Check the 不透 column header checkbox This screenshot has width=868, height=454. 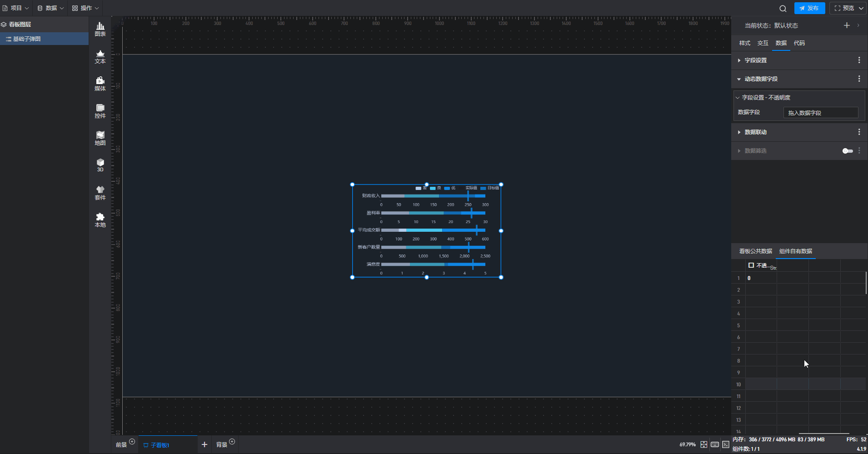[751, 265]
